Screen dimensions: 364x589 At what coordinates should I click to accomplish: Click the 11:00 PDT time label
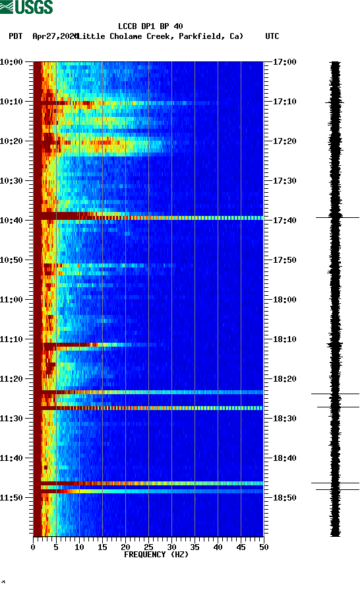[11, 300]
